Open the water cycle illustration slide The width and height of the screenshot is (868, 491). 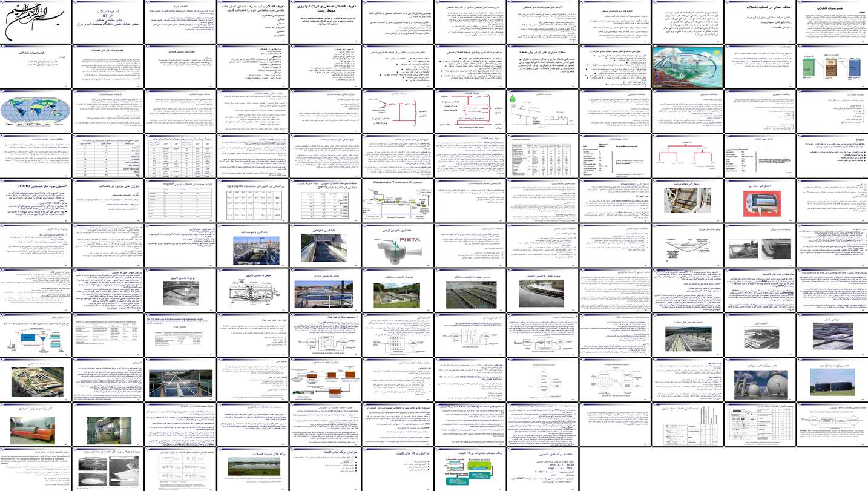(x=687, y=66)
